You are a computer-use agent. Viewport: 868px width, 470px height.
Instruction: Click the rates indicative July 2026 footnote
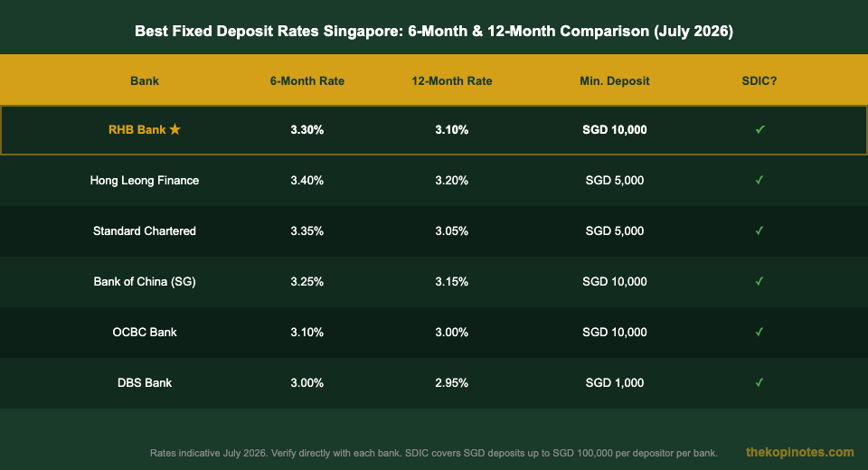point(434,453)
